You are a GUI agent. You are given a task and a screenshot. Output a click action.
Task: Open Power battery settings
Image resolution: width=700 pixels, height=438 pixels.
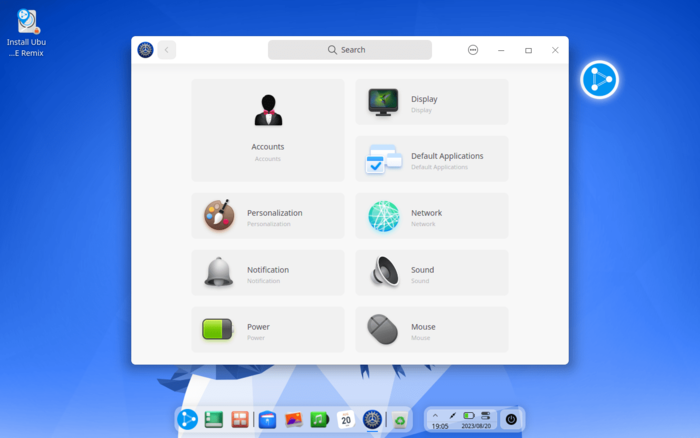click(x=268, y=330)
